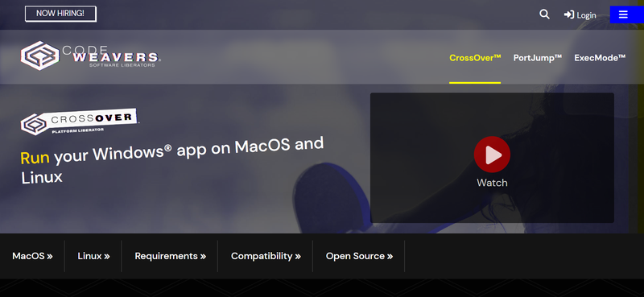Click the 'Run your Windows app' headline
Image resolution: width=644 pixels, height=297 pixels.
(172, 162)
